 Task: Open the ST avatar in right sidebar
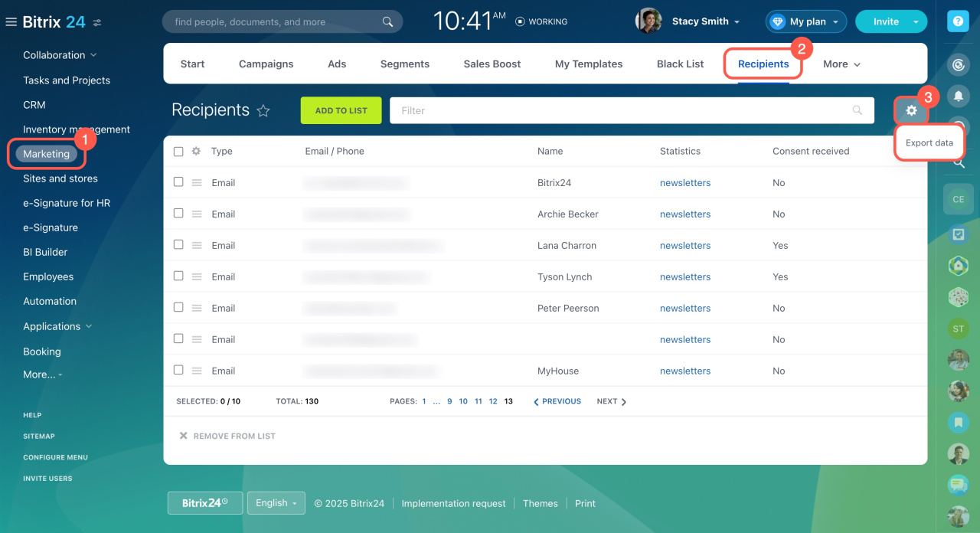(958, 329)
